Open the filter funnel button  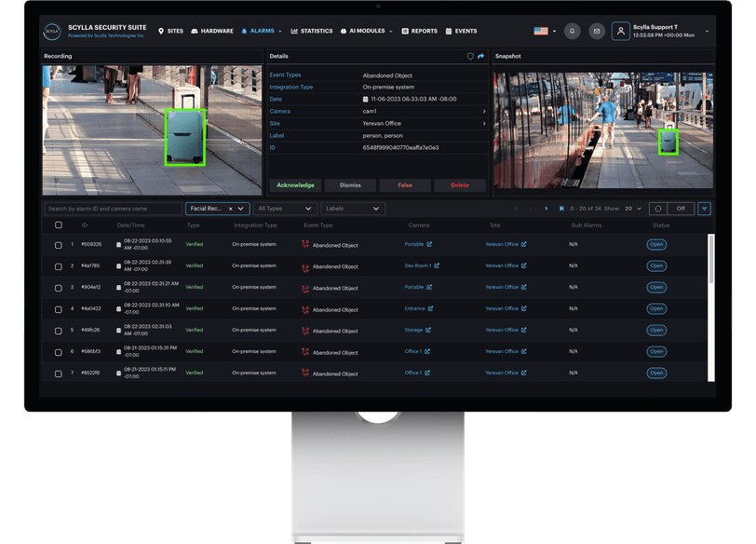pos(705,209)
